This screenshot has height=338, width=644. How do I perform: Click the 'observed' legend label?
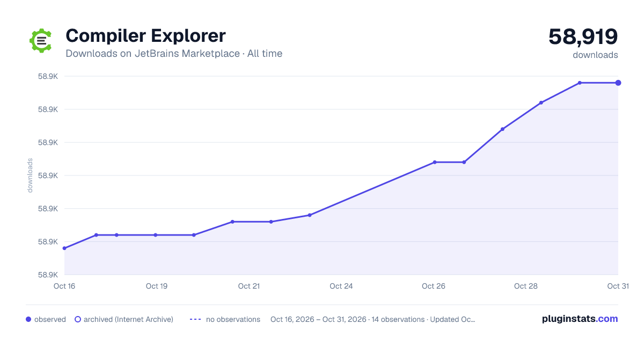[x=50, y=319]
